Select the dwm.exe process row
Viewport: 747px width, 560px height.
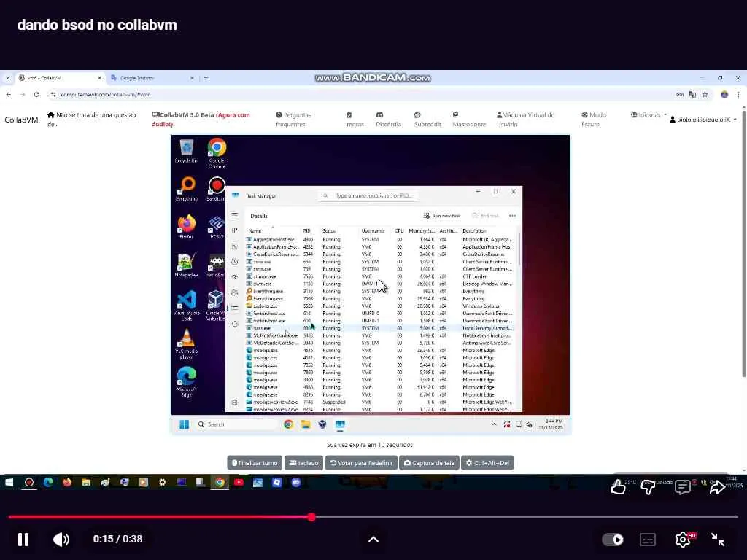click(379, 284)
